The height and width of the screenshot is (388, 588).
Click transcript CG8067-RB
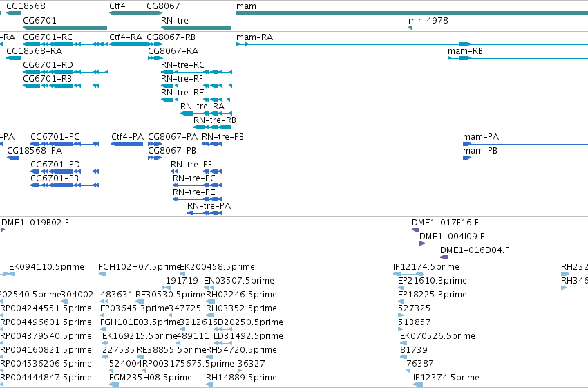(x=155, y=44)
